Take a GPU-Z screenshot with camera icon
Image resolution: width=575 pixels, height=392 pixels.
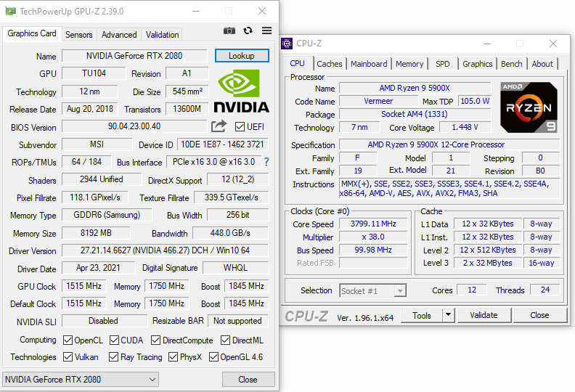point(229,30)
